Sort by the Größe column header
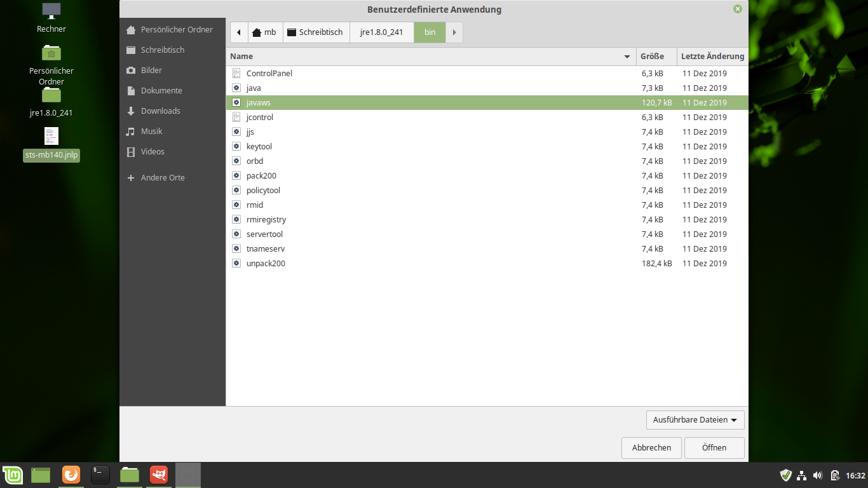The height and width of the screenshot is (488, 868). tap(656, 57)
